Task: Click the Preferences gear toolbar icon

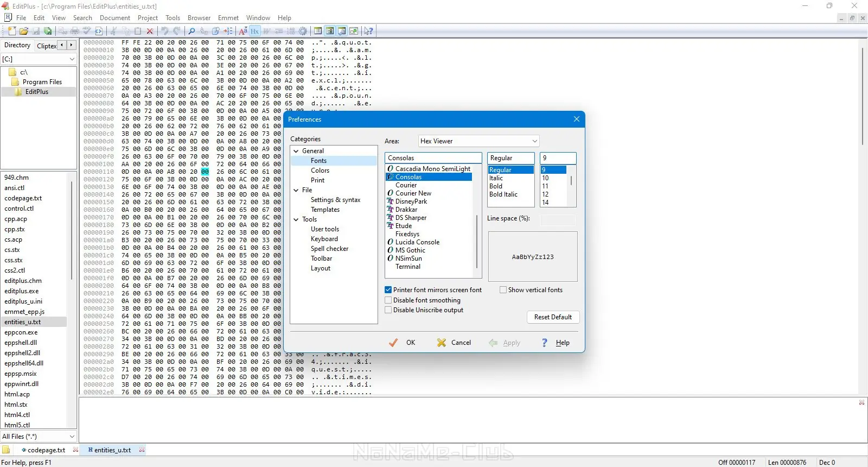Action: click(x=303, y=31)
